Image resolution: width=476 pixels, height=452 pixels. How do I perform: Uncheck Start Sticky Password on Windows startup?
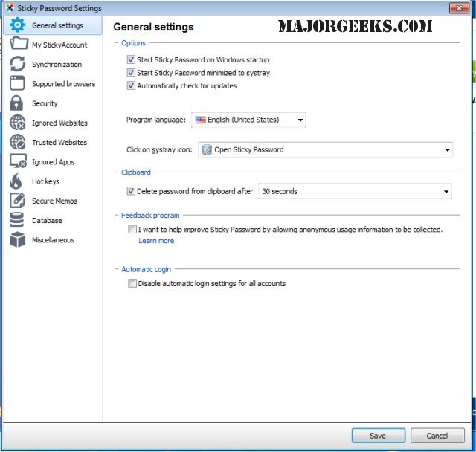[x=131, y=59]
